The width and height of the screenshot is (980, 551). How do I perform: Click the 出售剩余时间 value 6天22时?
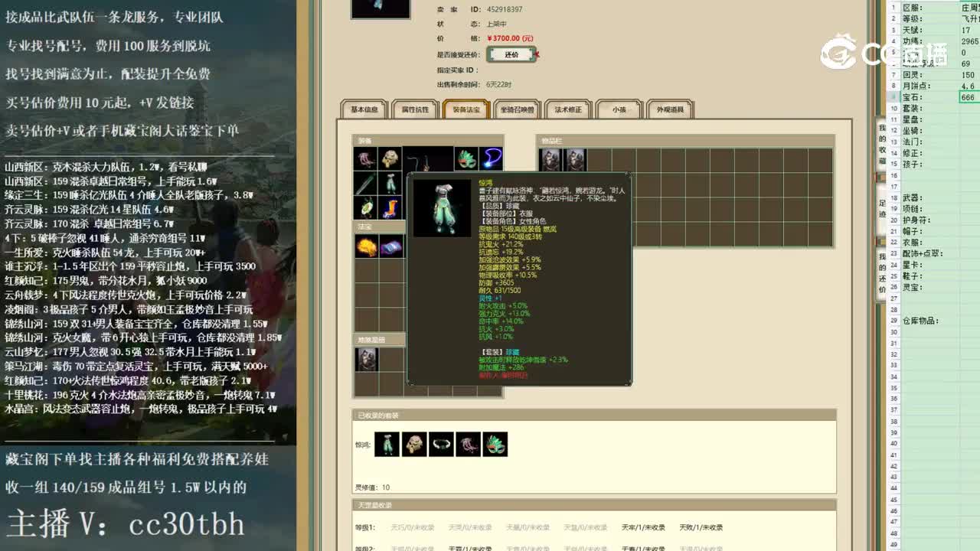pyautogui.click(x=498, y=85)
